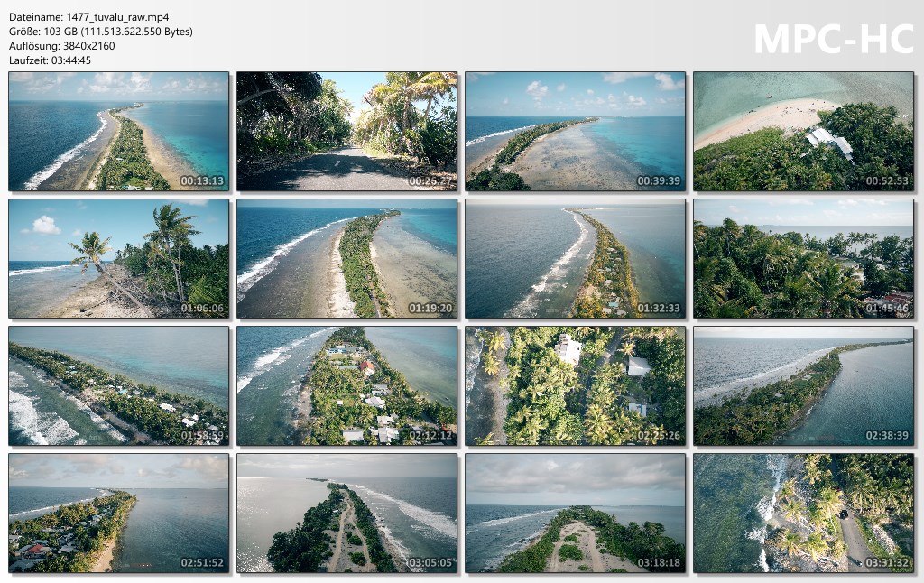Choose the village thumbnail at 02:12:12
Image resolution: width=924 pixels, height=583 pixels.
click(x=347, y=386)
